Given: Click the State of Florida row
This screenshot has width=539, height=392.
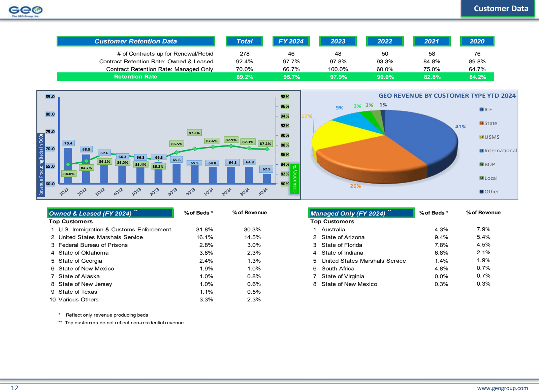Looking at the screenshot, I should click(402, 245).
